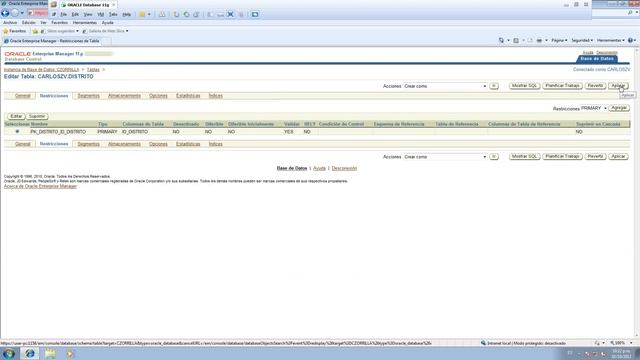The height and width of the screenshot is (360, 640).
Task: Open the Favoritos star panel
Action: click(x=14, y=31)
